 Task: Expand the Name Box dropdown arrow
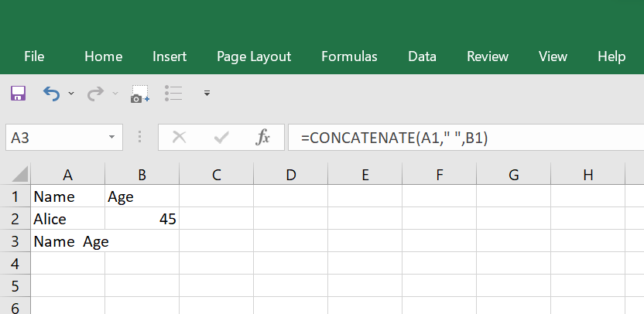(x=111, y=137)
